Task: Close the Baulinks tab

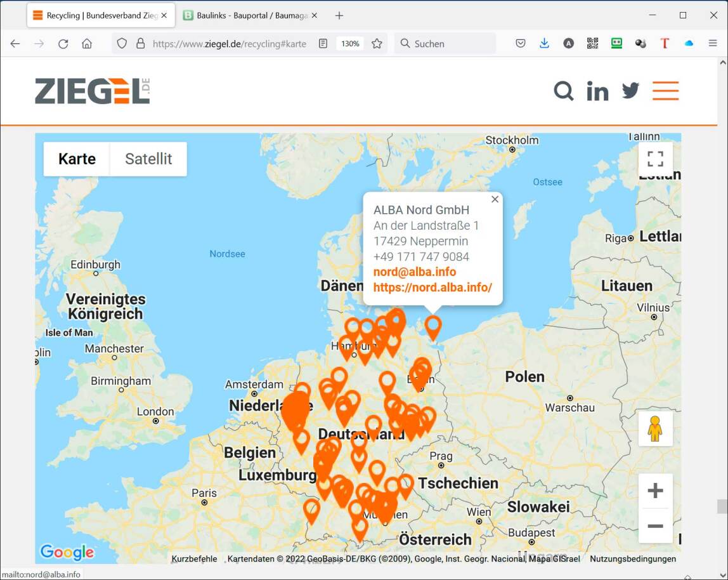Action: tap(315, 15)
